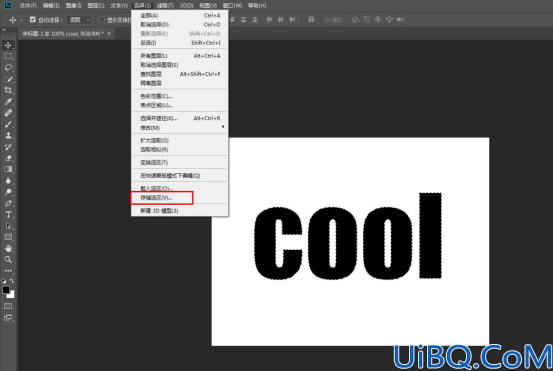The width and height of the screenshot is (553, 371).
Task: Select the History Brush tool
Action: pos(8,147)
